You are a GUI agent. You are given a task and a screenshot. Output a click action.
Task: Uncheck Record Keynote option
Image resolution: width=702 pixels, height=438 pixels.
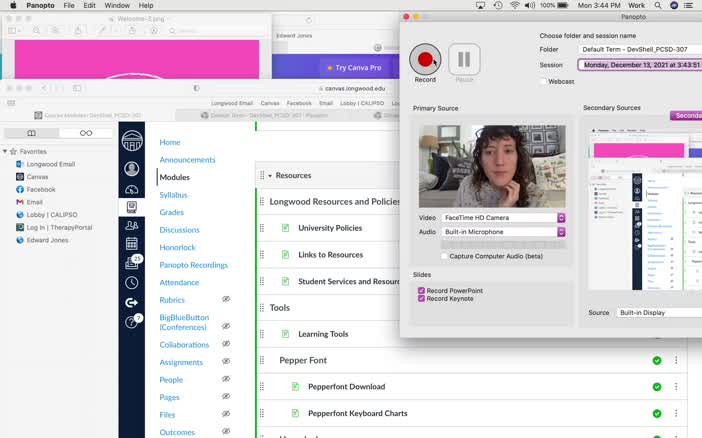pos(421,299)
